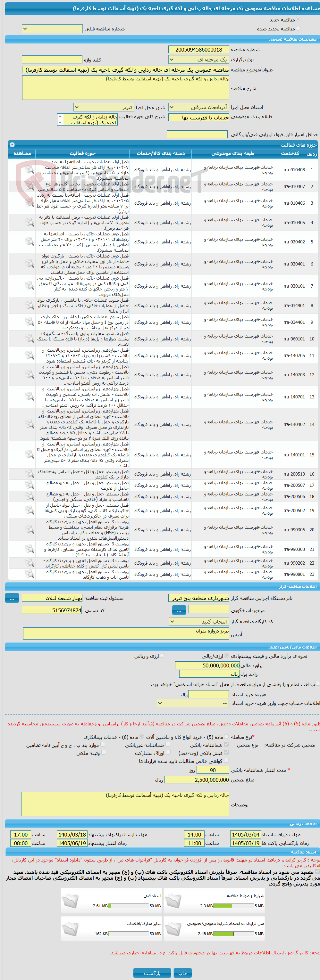This screenshot has width=320, height=980.
Task: Focus the کلید واژه input field
Action: coord(52,59)
